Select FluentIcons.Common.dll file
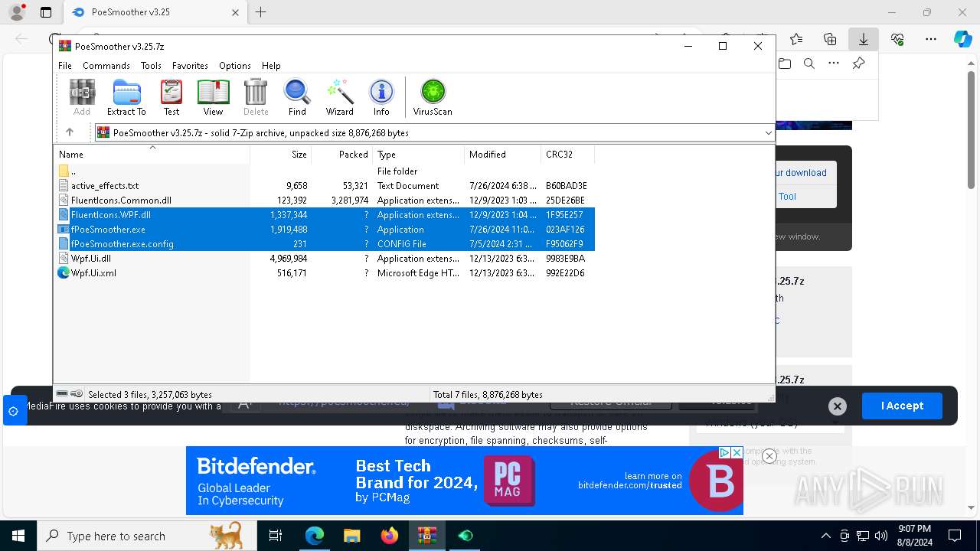The image size is (980, 551). (x=325, y=201)
